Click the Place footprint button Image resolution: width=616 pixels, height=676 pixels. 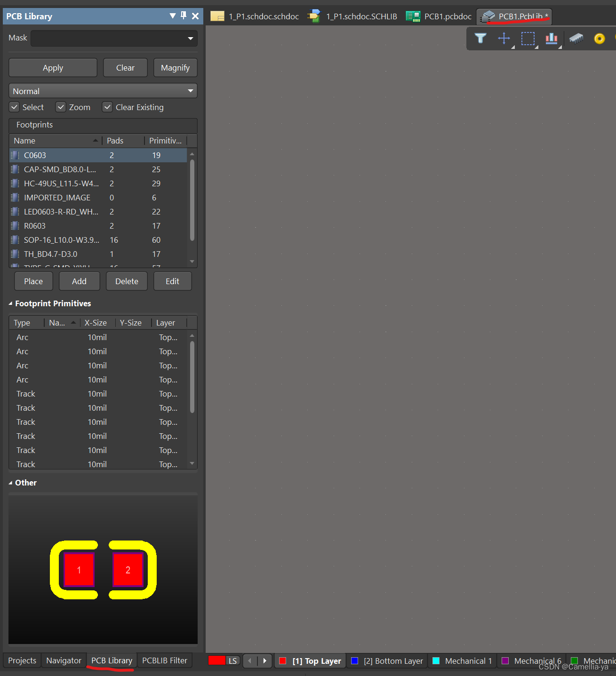coord(33,281)
